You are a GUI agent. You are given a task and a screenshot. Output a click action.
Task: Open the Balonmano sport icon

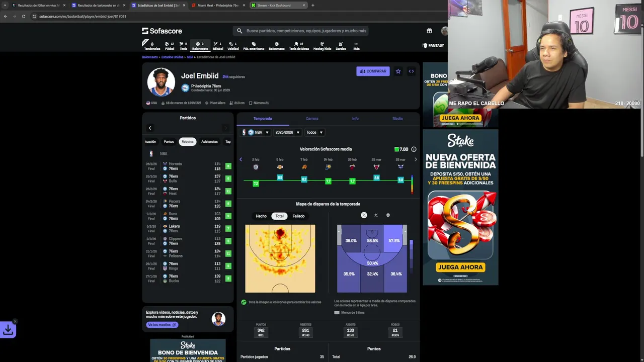276,45
